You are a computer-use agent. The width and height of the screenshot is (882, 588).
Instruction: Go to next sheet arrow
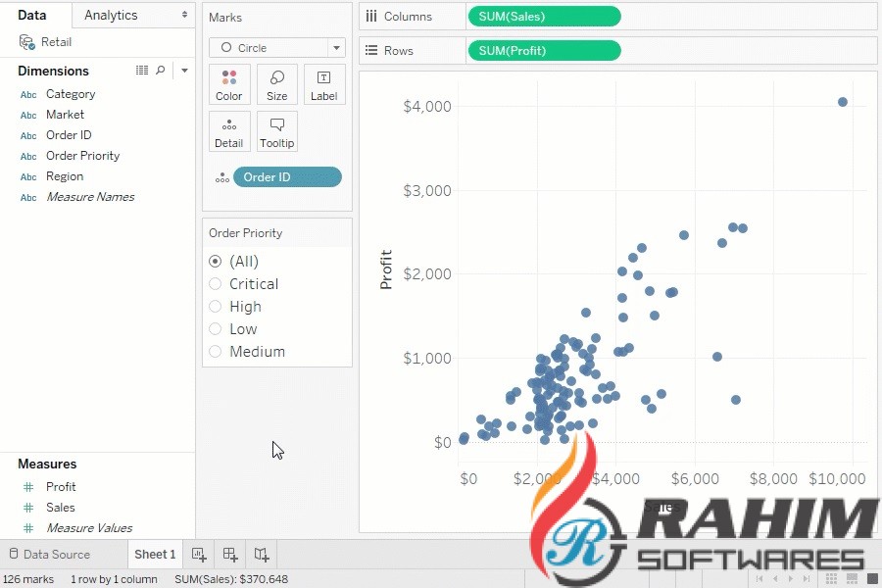tap(791, 578)
